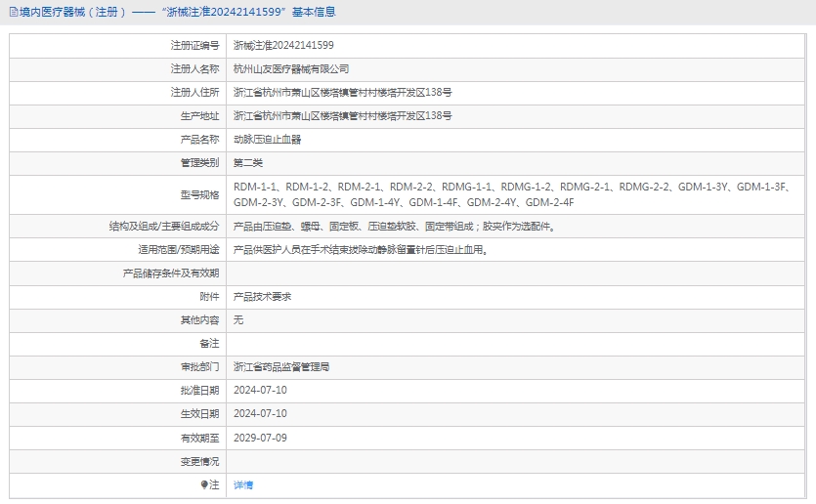Click the 型号规格 row label
Image resolution: width=816 pixels, height=504 pixels.
tap(199, 194)
